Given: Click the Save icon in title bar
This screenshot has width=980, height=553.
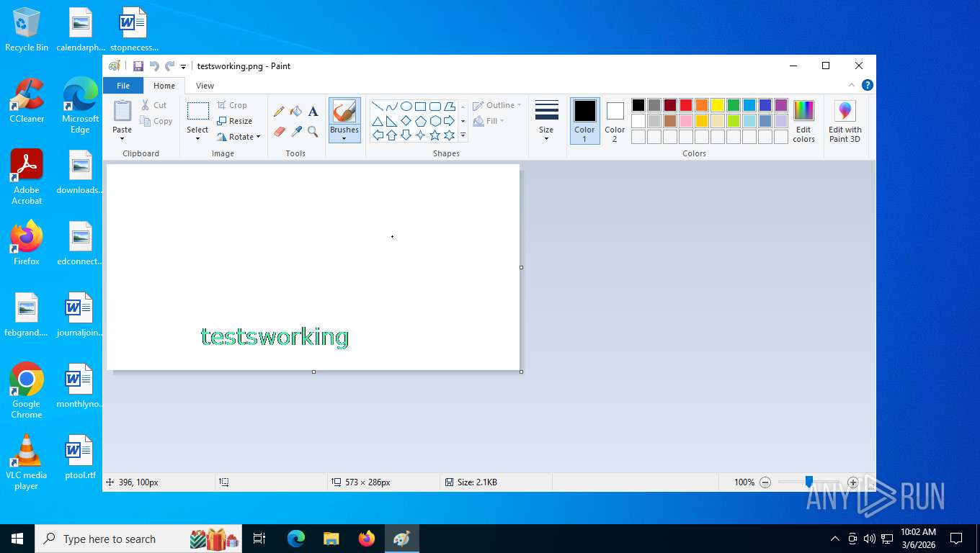Looking at the screenshot, I should pyautogui.click(x=138, y=66).
